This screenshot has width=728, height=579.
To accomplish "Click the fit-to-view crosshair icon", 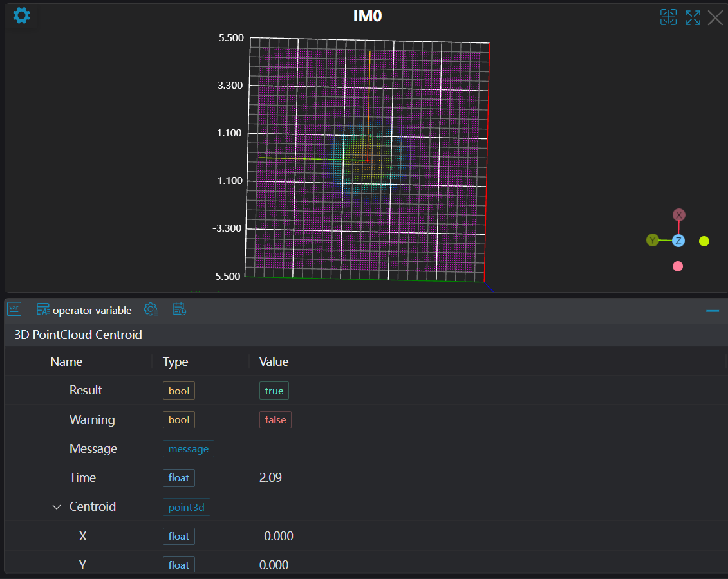I will click(x=669, y=17).
